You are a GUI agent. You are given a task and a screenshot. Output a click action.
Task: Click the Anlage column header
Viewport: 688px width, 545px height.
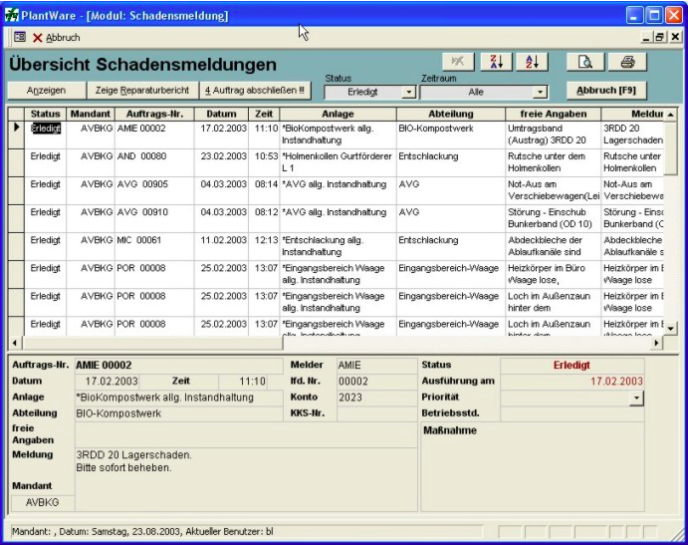point(338,114)
